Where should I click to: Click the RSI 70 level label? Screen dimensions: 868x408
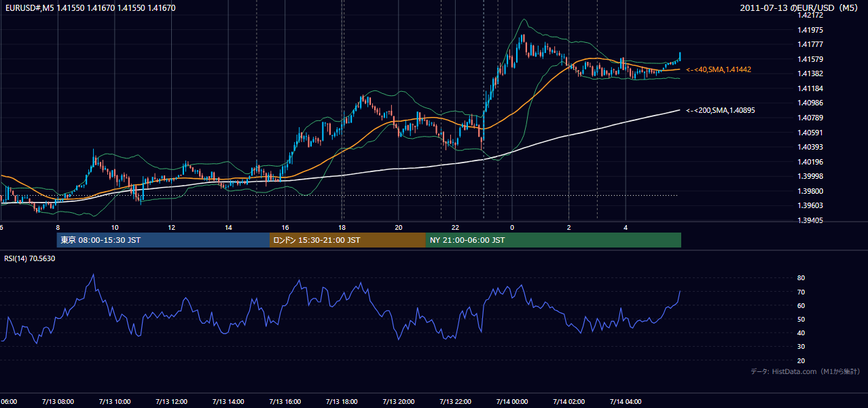pos(801,292)
